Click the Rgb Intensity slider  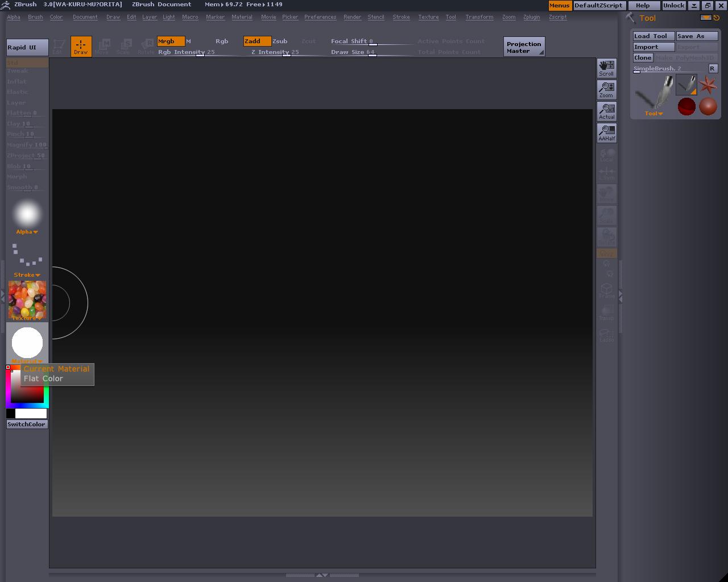tap(199, 52)
